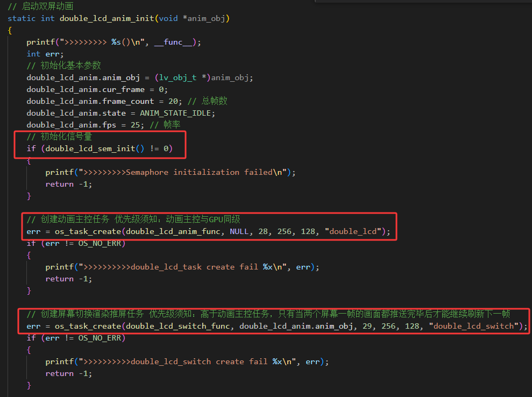Select double_lcd_anim_func argument

pyautogui.click(x=173, y=231)
